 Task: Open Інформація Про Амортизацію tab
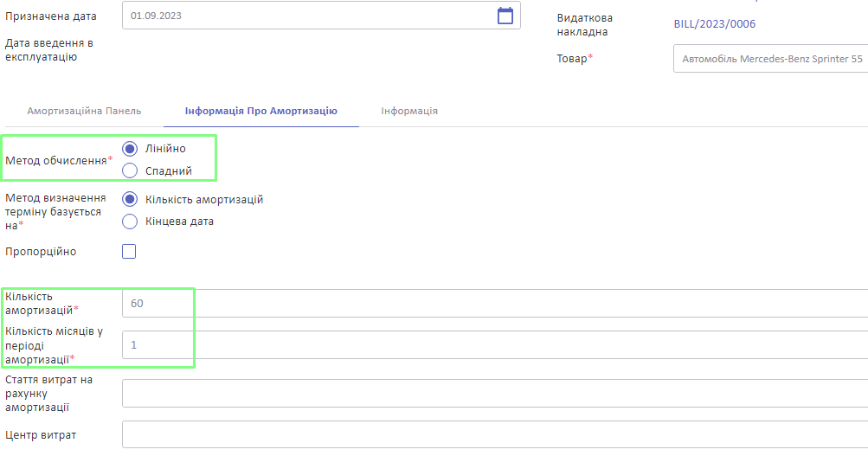pyautogui.click(x=260, y=111)
